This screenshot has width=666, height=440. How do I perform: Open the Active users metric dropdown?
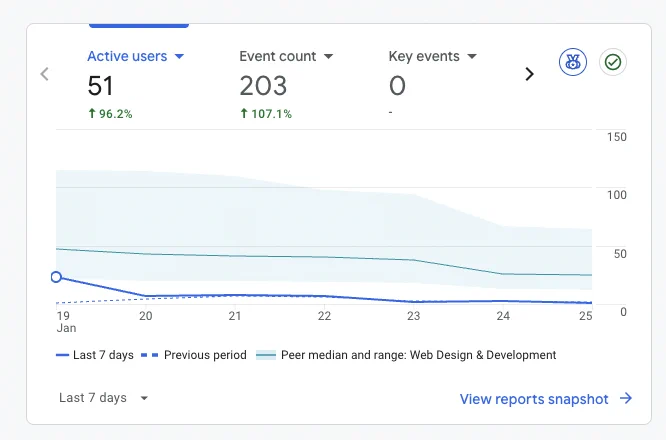click(135, 56)
